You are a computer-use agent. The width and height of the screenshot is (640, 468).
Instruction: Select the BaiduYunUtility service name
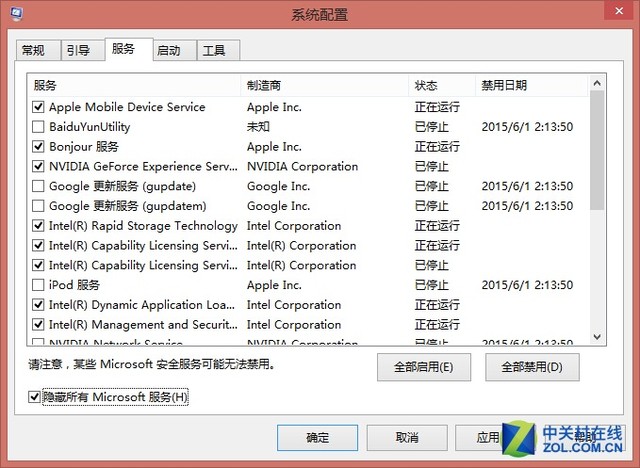tap(90, 127)
